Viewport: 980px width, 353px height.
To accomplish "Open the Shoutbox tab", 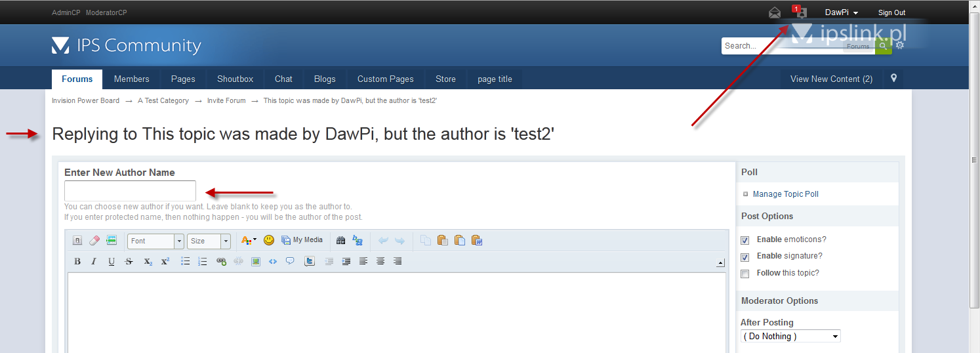I will click(235, 79).
